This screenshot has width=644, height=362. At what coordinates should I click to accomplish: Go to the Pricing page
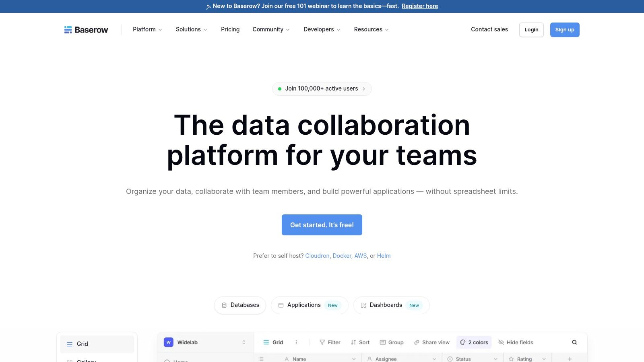pos(230,29)
